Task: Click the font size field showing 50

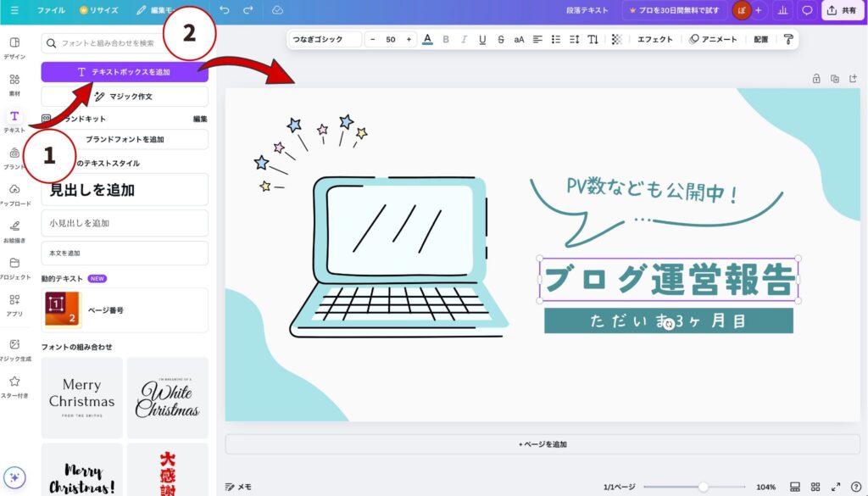Action: [x=391, y=39]
